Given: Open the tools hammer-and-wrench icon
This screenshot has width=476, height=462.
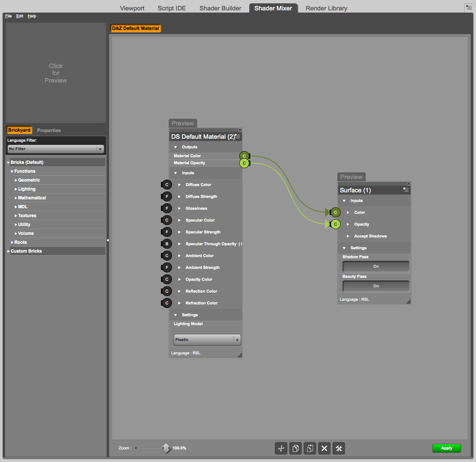Looking at the screenshot, I should click(339, 448).
